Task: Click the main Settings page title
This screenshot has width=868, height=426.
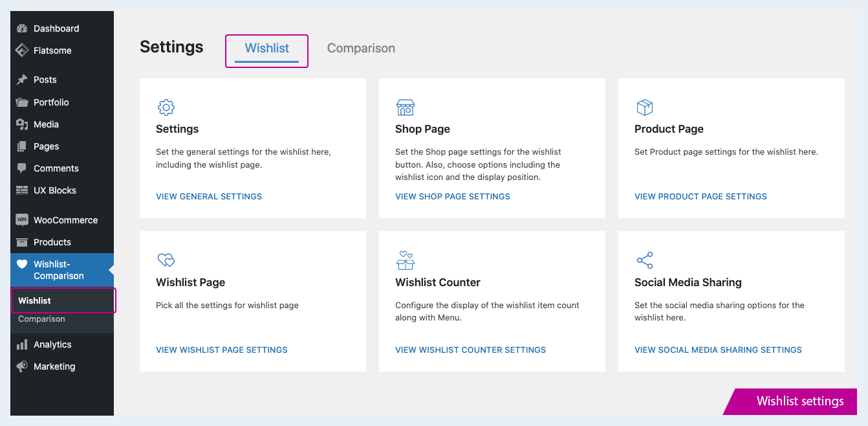Action: coord(171,47)
